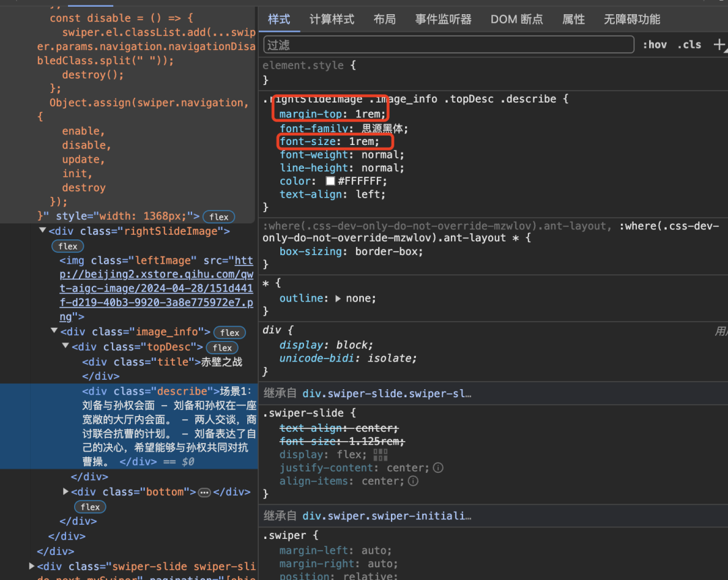Collapse the rightSlideImage tree node
This screenshot has height=580, width=728.
42,229
